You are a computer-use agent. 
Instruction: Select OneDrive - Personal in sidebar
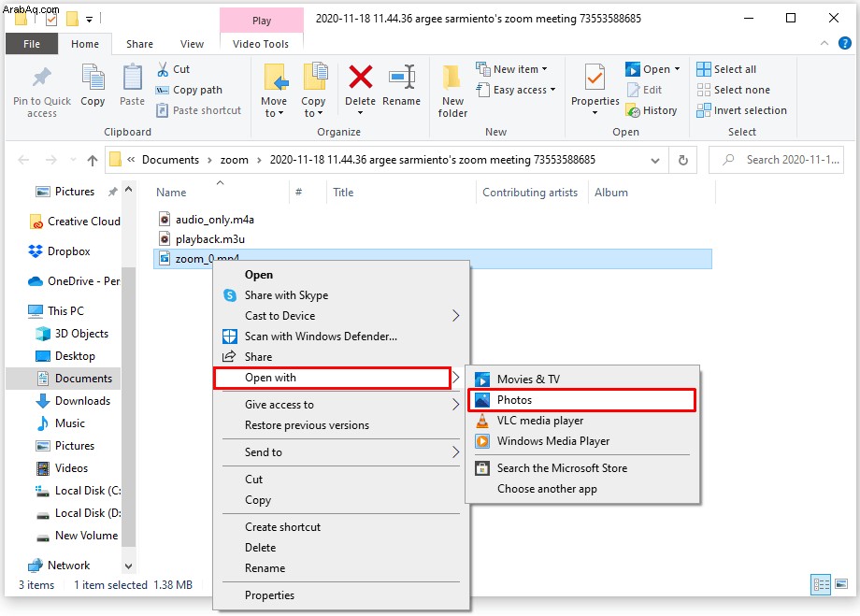tap(74, 280)
